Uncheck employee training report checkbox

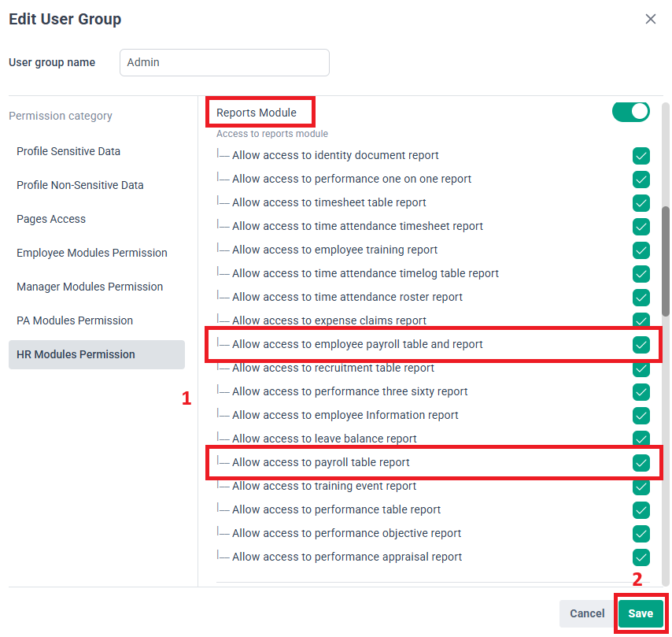(x=641, y=250)
